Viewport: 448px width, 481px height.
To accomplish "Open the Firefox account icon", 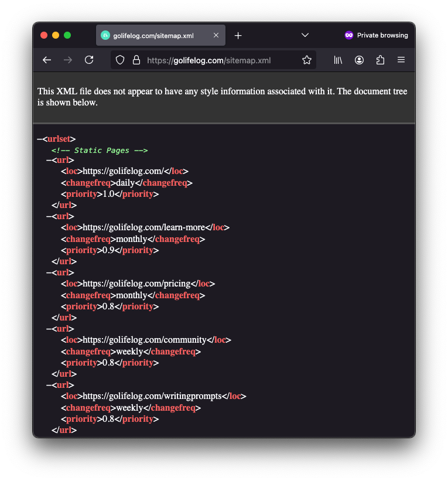I will [x=360, y=60].
